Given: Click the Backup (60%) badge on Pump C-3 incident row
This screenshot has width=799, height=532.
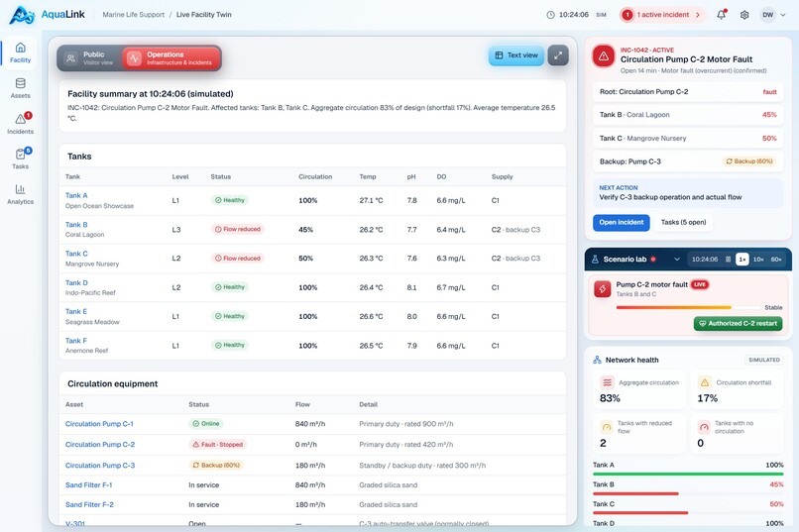Looking at the screenshot, I should click(749, 161).
